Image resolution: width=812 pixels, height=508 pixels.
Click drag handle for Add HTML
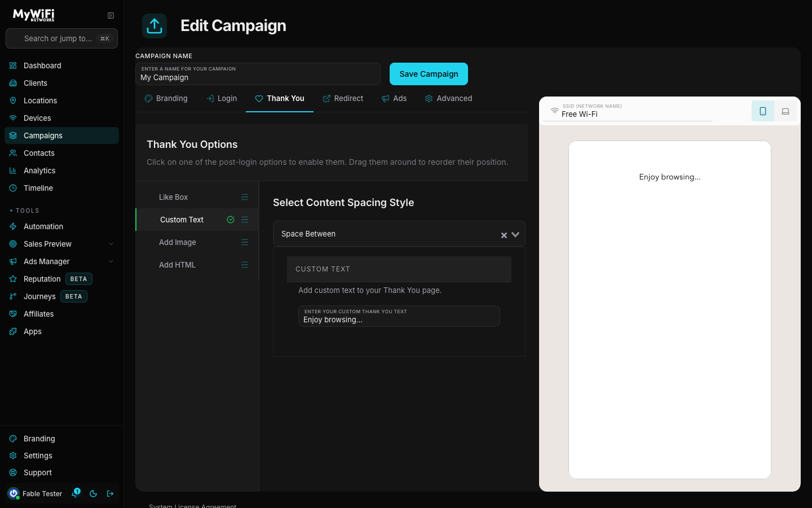coord(245,265)
